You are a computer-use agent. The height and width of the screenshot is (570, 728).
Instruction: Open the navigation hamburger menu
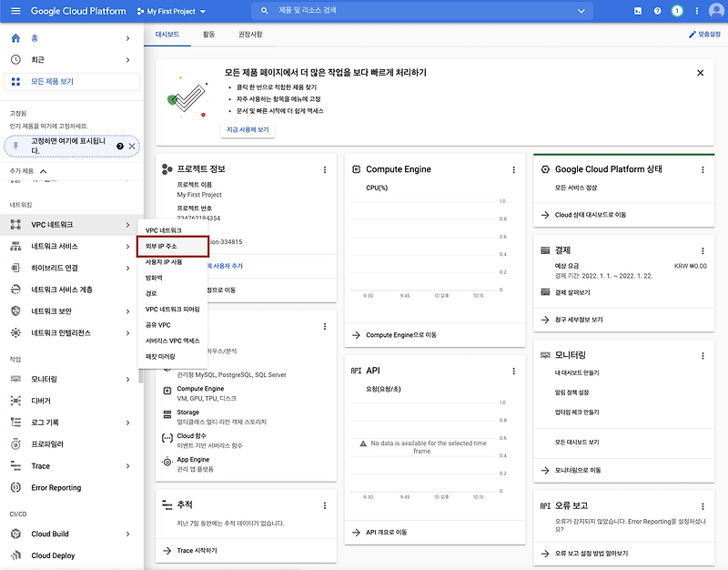click(x=15, y=11)
